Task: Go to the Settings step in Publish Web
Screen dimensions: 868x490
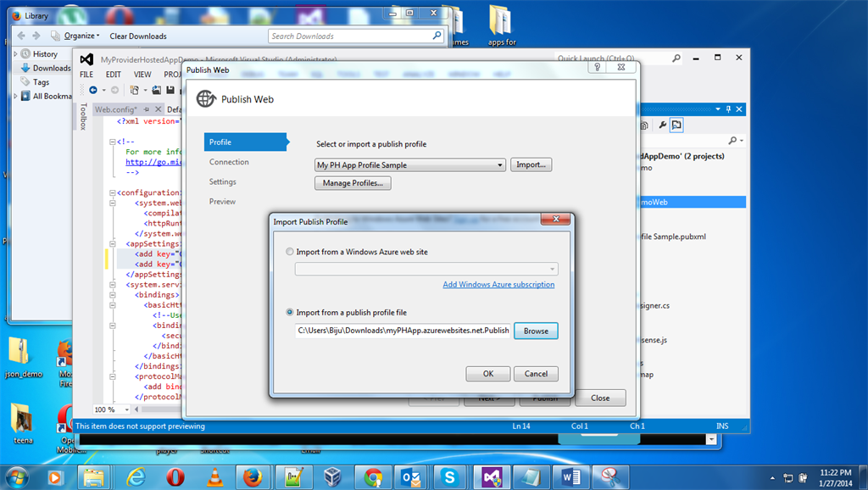Action: point(223,181)
